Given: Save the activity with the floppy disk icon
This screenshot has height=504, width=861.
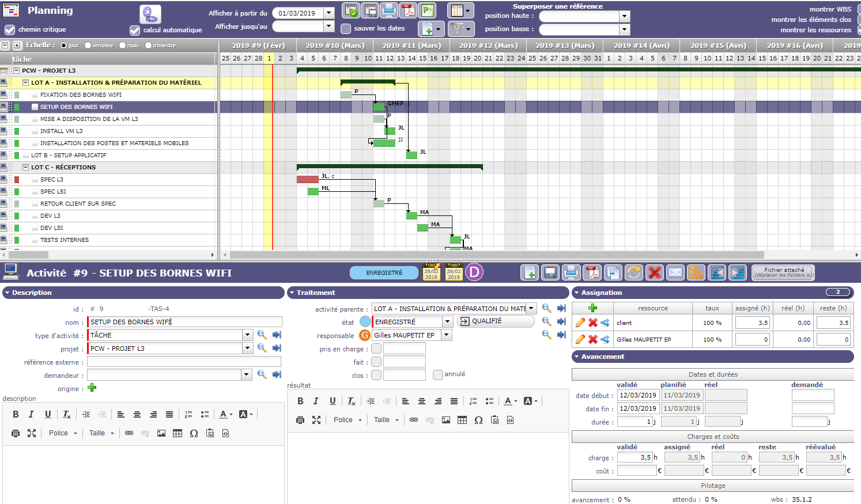Looking at the screenshot, I should pyautogui.click(x=550, y=272).
